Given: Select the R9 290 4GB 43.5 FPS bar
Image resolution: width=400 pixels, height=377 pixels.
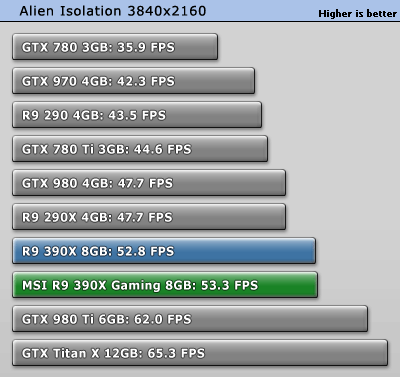Looking at the screenshot, I should (137, 115).
